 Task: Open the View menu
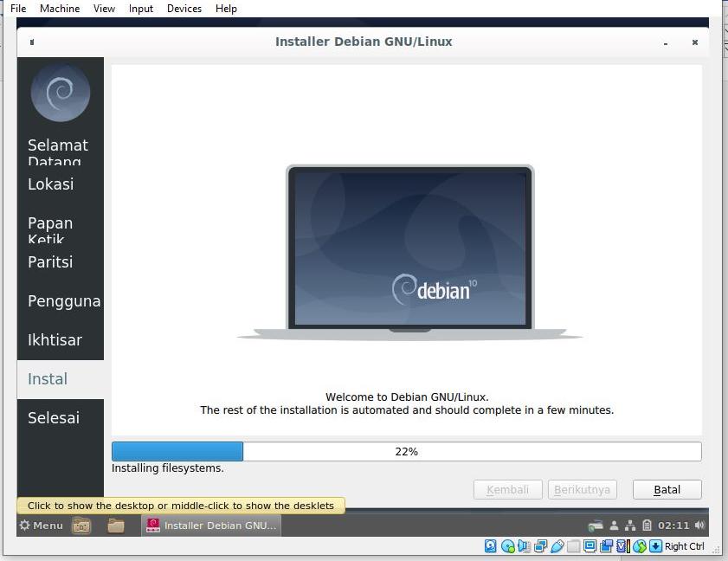click(x=104, y=9)
